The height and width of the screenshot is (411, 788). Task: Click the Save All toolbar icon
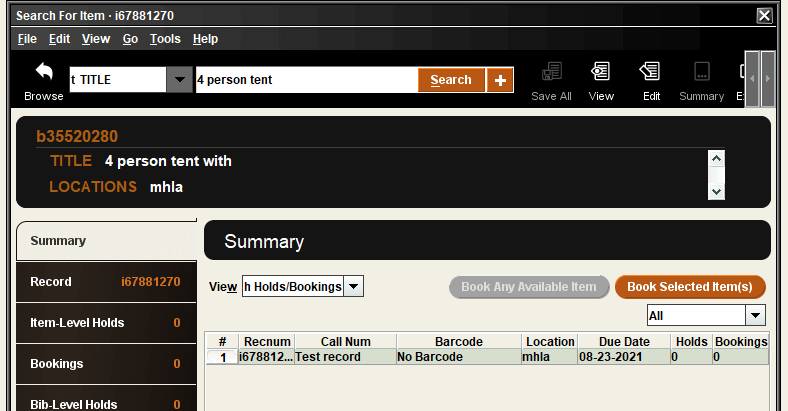tap(551, 73)
